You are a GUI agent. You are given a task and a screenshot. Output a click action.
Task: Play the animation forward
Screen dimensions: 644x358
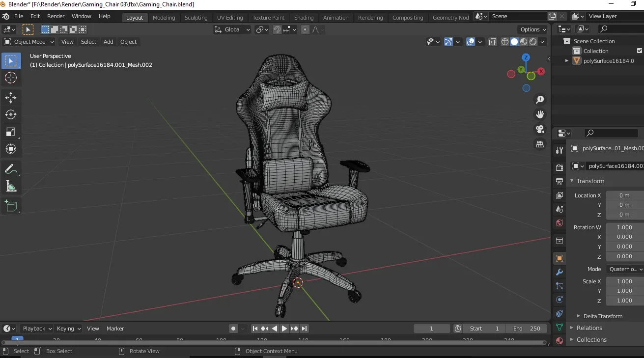click(x=284, y=329)
